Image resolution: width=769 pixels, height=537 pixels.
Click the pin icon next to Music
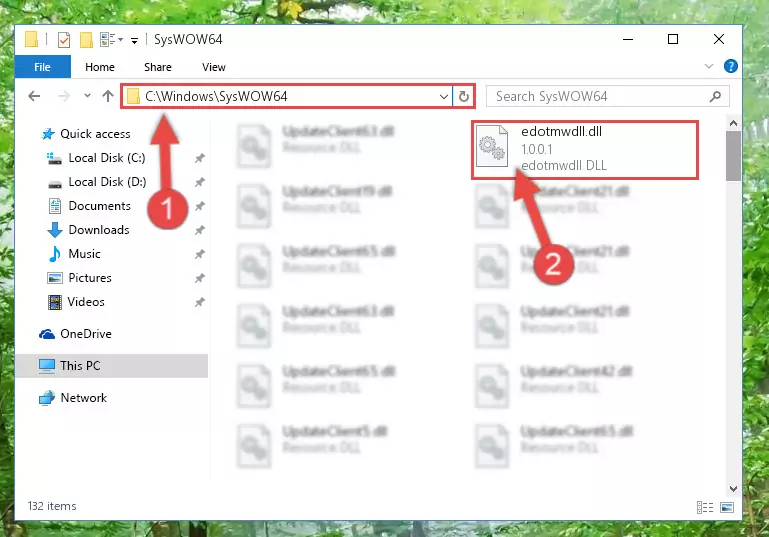[x=200, y=254]
